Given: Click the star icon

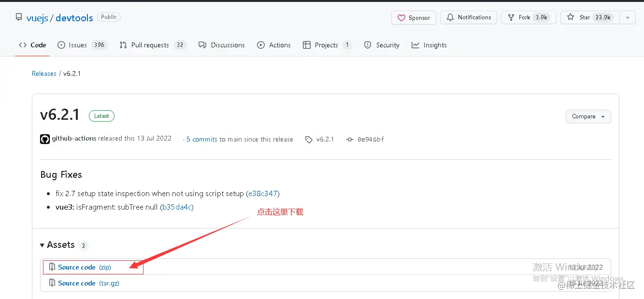Looking at the screenshot, I should click(x=571, y=17).
